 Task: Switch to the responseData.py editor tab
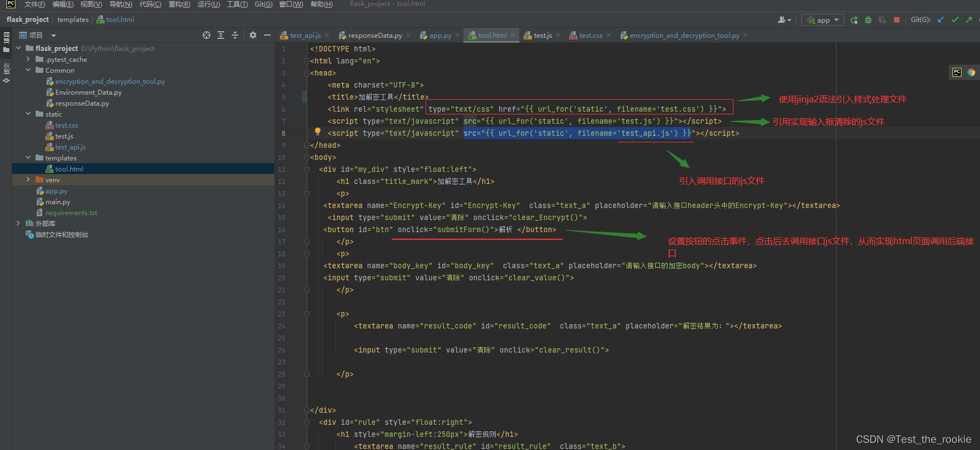click(375, 36)
